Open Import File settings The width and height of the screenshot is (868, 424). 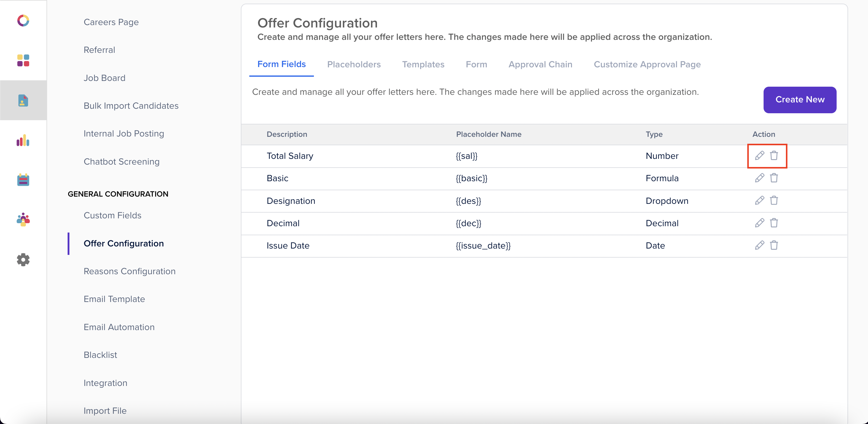pos(105,410)
